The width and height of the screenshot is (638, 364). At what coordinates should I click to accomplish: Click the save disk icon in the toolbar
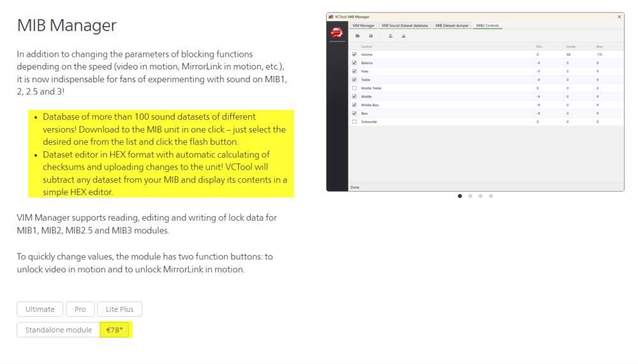371,36
